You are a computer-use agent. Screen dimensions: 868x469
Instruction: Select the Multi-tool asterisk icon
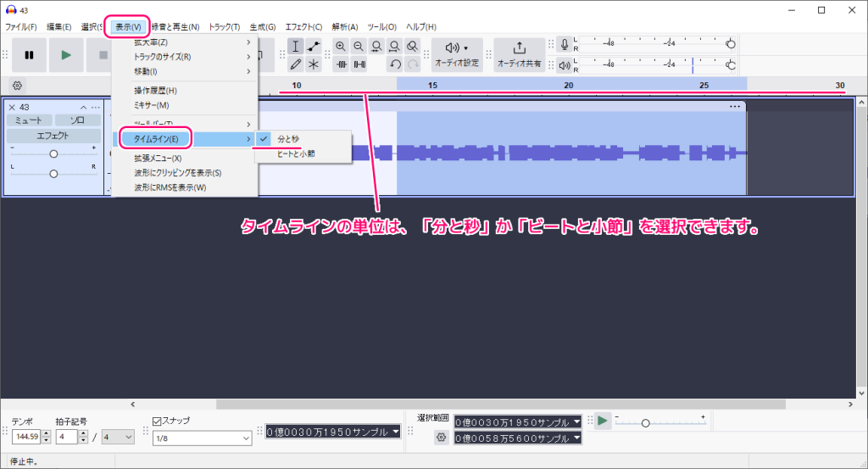314,64
